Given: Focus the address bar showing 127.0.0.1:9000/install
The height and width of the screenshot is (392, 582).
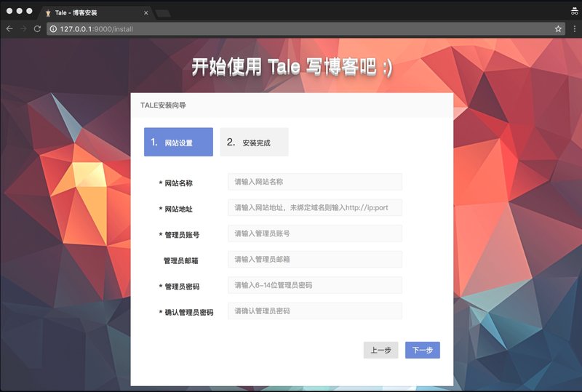Looking at the screenshot, I should (x=291, y=29).
